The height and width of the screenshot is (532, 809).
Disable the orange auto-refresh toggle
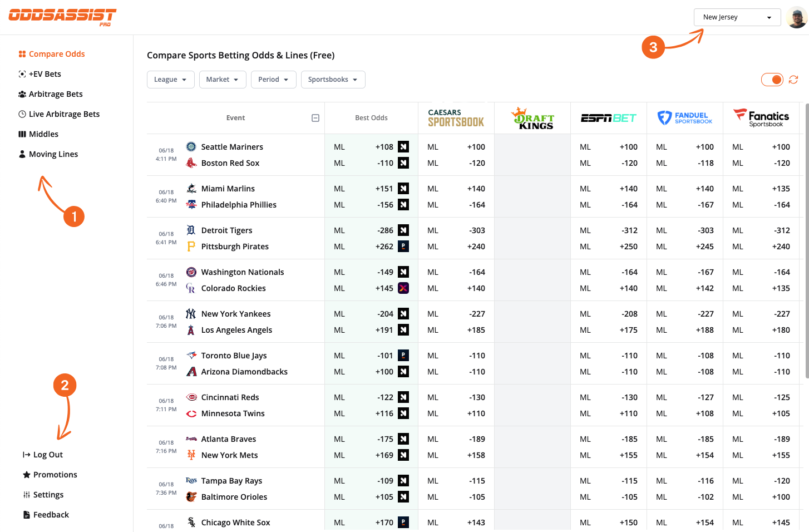point(772,79)
